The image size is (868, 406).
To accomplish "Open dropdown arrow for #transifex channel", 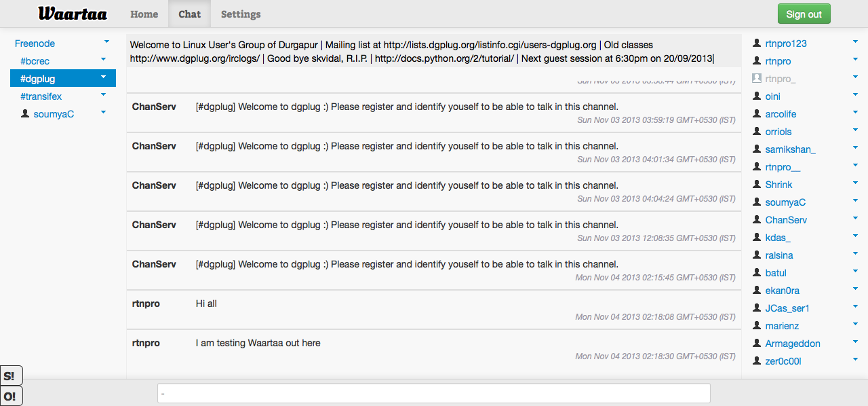I will (103, 95).
